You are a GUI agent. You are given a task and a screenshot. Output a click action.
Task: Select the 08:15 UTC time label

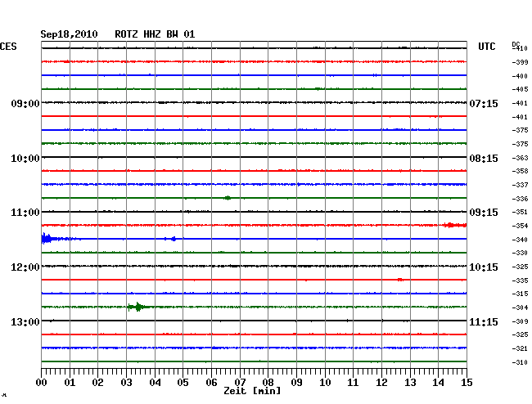484,159
